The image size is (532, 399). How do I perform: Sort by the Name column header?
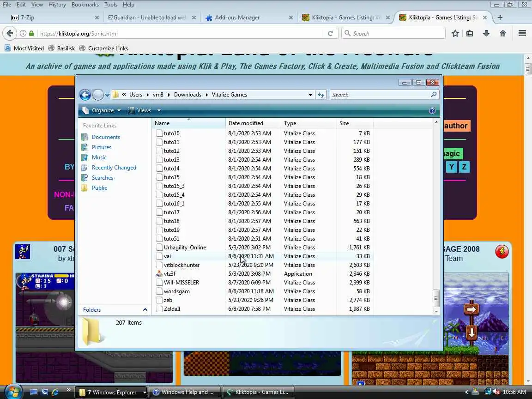[x=188, y=123]
